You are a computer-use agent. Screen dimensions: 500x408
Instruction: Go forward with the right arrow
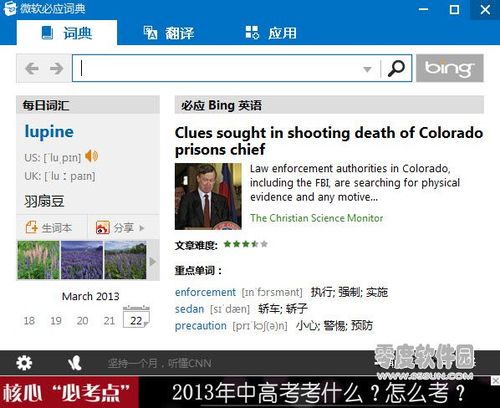56,69
